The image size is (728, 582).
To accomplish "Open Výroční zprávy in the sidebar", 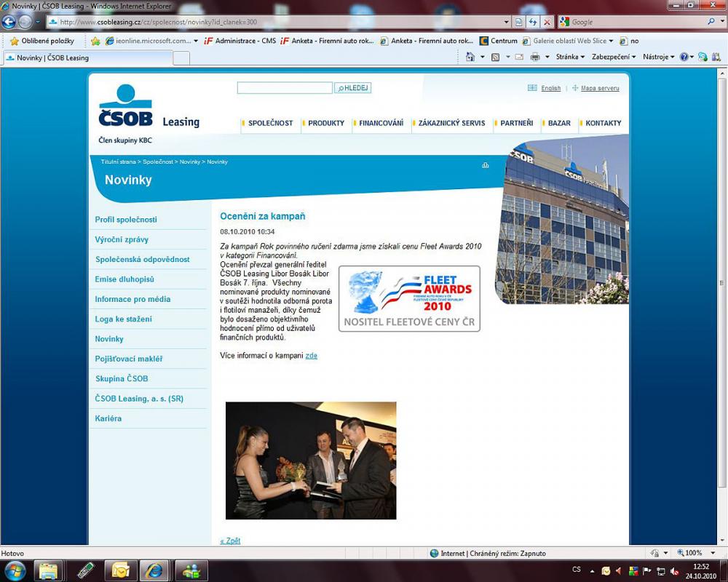I will 122,239.
